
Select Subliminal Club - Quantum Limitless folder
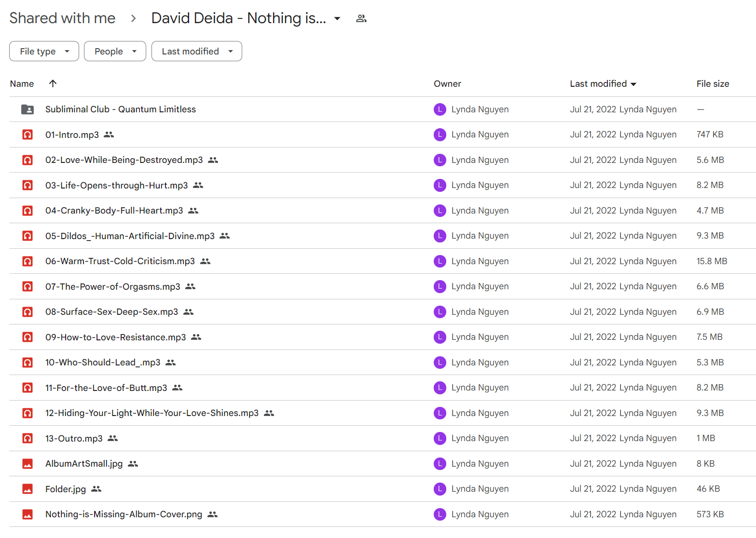(x=121, y=109)
